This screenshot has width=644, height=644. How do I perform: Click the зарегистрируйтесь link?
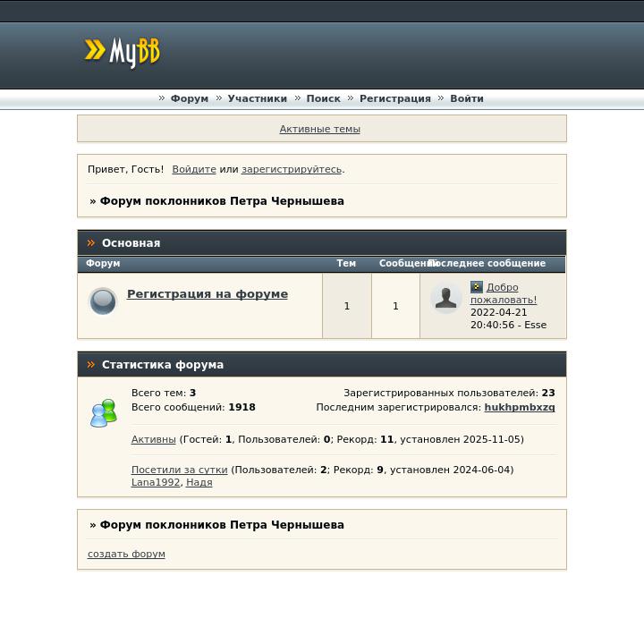click(x=291, y=169)
